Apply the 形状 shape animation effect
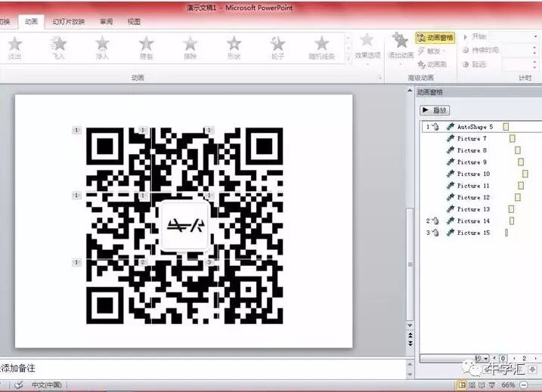This screenshot has height=392, width=542. 234,48
